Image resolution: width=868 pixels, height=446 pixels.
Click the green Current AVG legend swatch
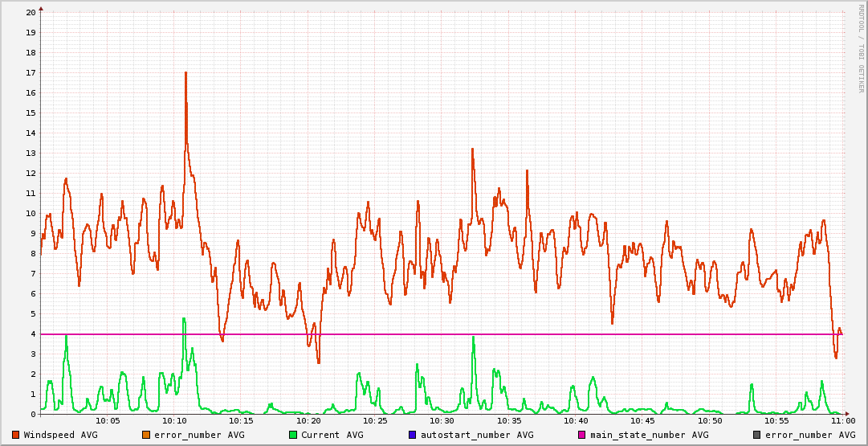293,435
